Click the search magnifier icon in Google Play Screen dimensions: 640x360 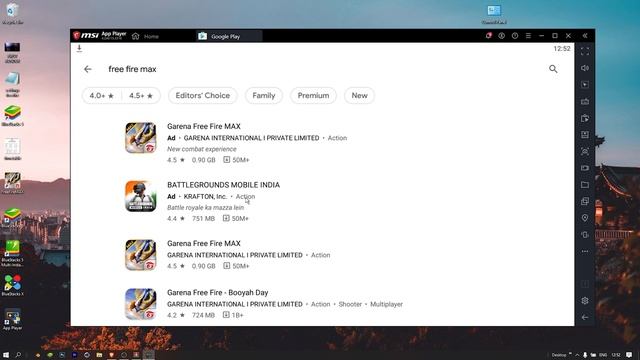[553, 69]
